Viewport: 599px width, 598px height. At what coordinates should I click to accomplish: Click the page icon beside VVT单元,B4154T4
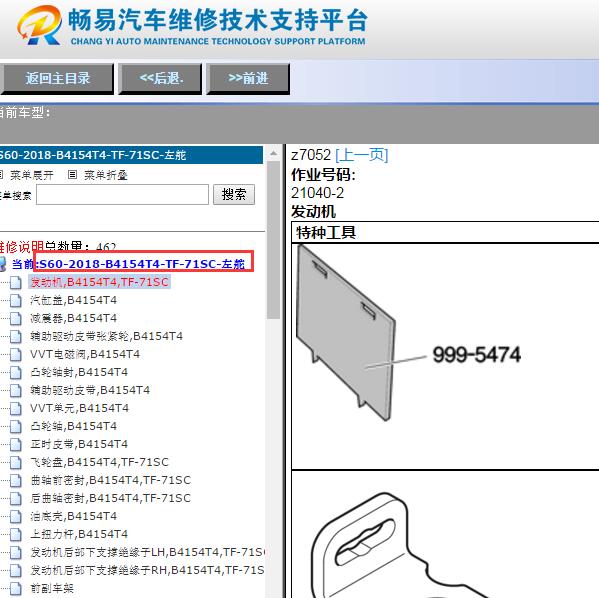(x=16, y=408)
